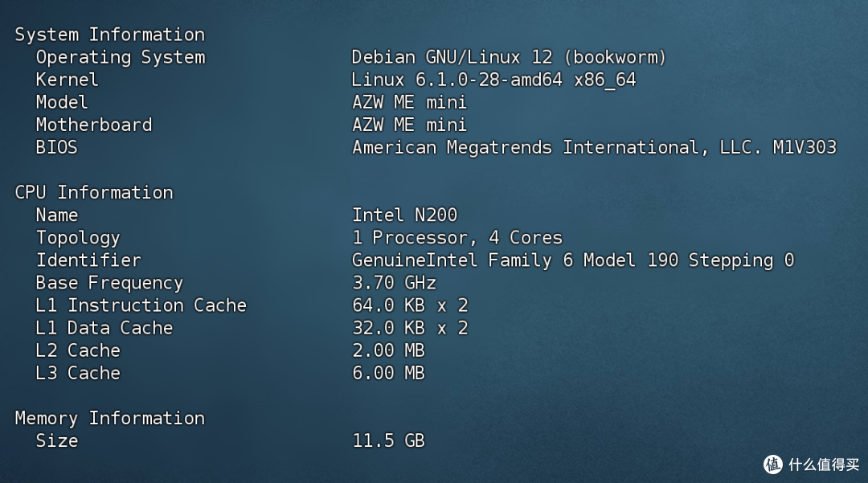Click the L1 Instruction Cache label
Image resolution: width=868 pixels, height=483 pixels.
click(141, 305)
